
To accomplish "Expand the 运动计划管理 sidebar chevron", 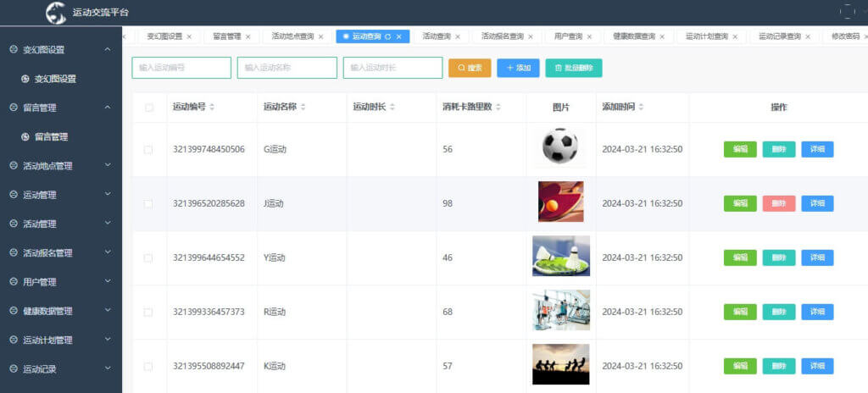I will point(108,340).
